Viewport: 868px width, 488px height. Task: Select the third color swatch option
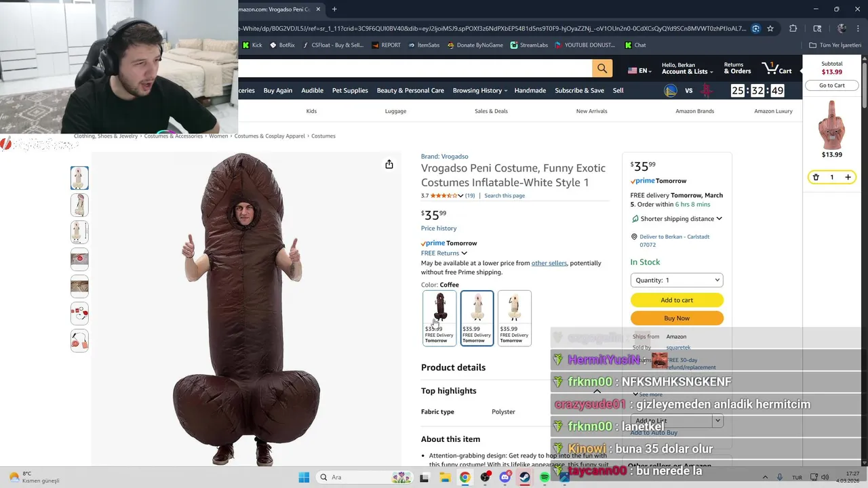point(514,318)
